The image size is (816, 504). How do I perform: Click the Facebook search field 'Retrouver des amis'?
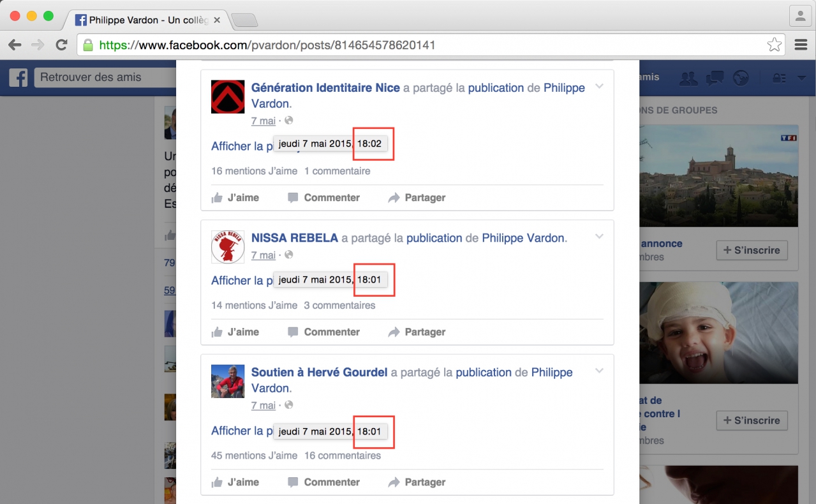[105, 78]
